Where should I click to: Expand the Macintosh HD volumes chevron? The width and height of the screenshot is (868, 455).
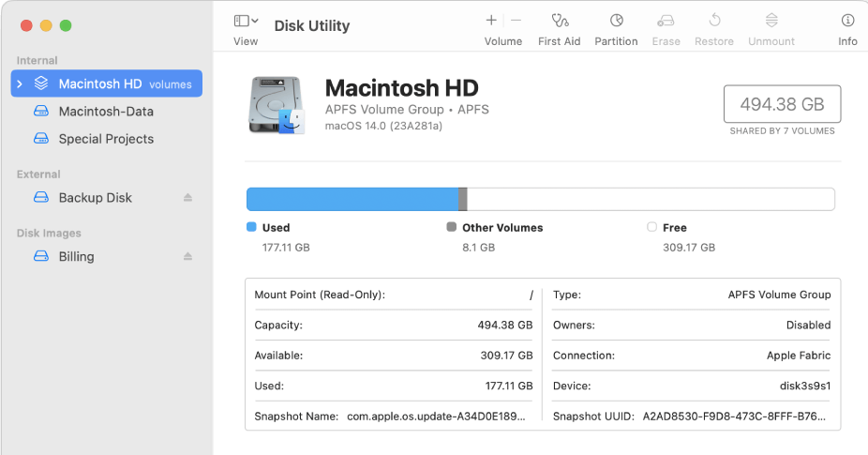pyautogui.click(x=20, y=83)
